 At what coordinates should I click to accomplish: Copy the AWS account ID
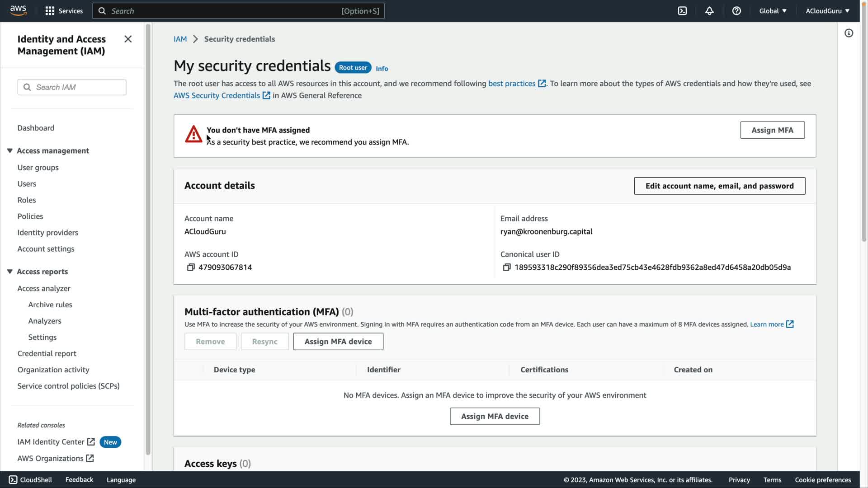[191, 267]
